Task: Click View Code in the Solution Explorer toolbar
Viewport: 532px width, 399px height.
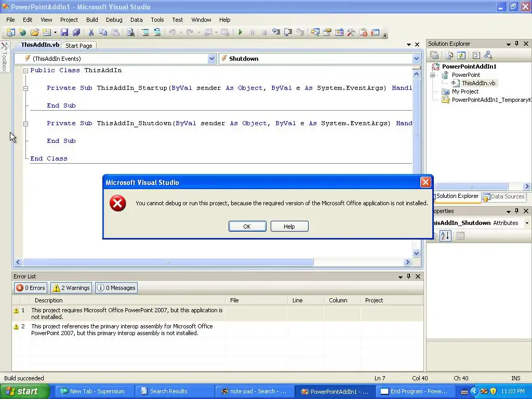Action: [476, 55]
